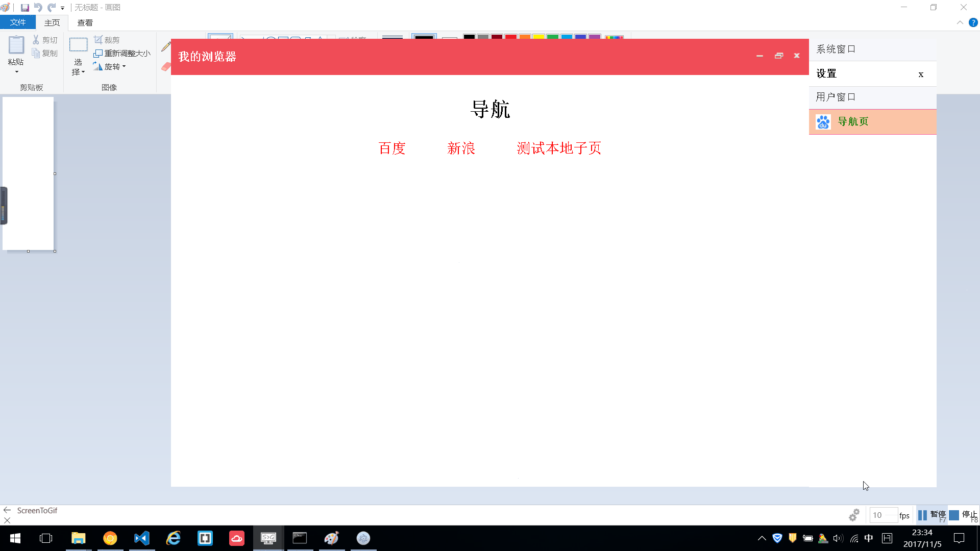Click the Baidu paw icon beside 导航页
Screen dimensions: 980x551
[x=823, y=122]
